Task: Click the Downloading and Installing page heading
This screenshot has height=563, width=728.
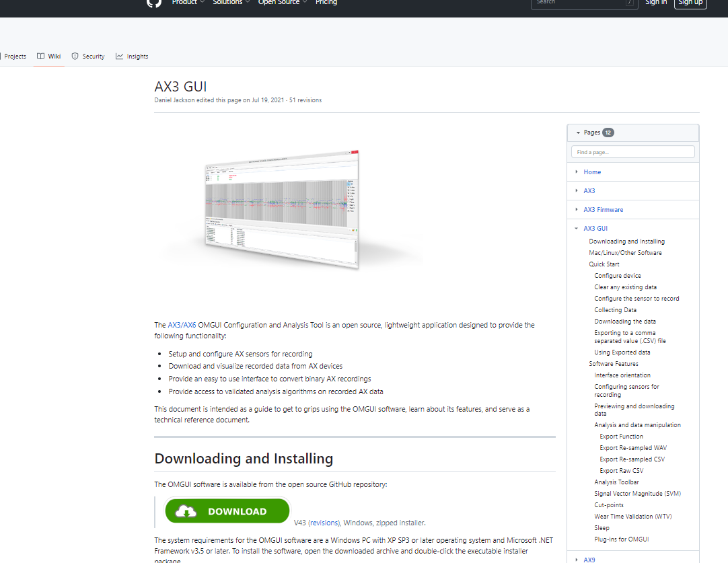Action: point(244,459)
